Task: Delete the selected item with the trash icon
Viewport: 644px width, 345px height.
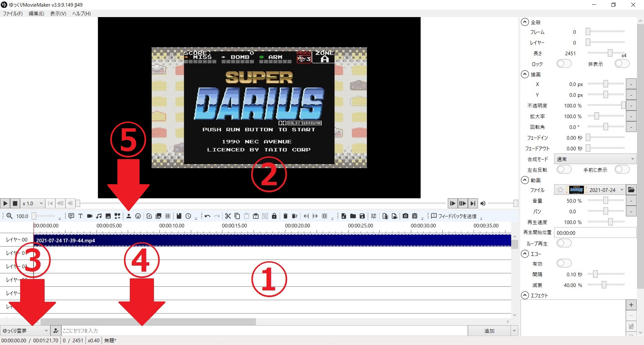Action: (x=285, y=216)
